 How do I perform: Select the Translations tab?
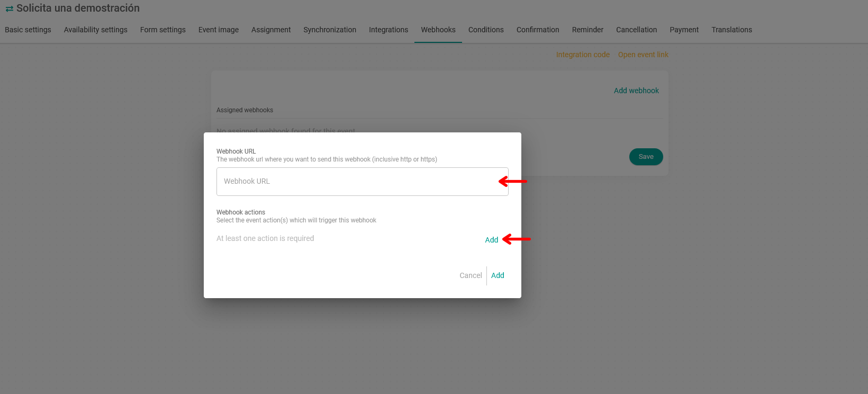(731, 30)
